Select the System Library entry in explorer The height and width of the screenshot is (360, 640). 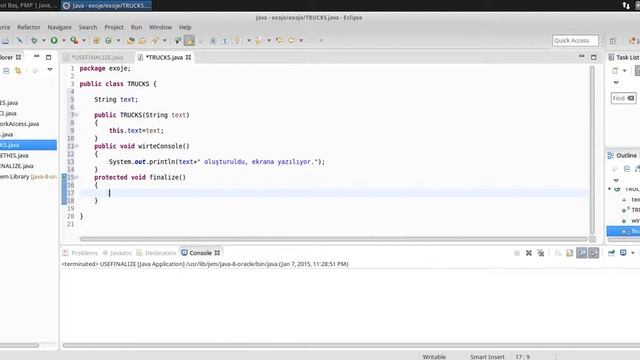click(28, 177)
